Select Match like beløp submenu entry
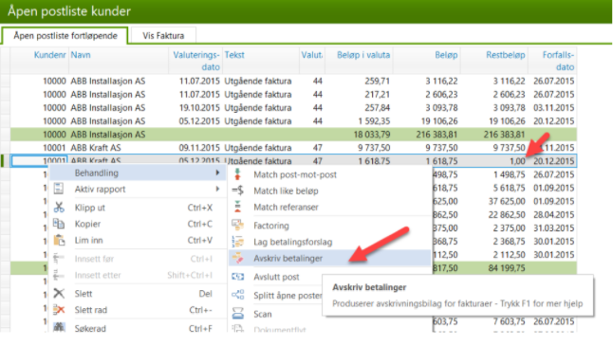 [329, 191]
